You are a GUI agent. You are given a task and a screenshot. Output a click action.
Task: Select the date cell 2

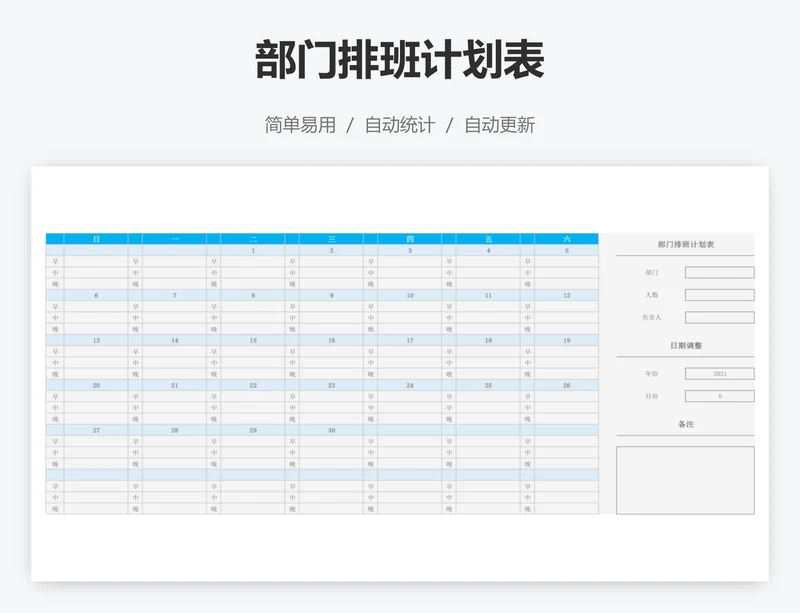[332, 251]
